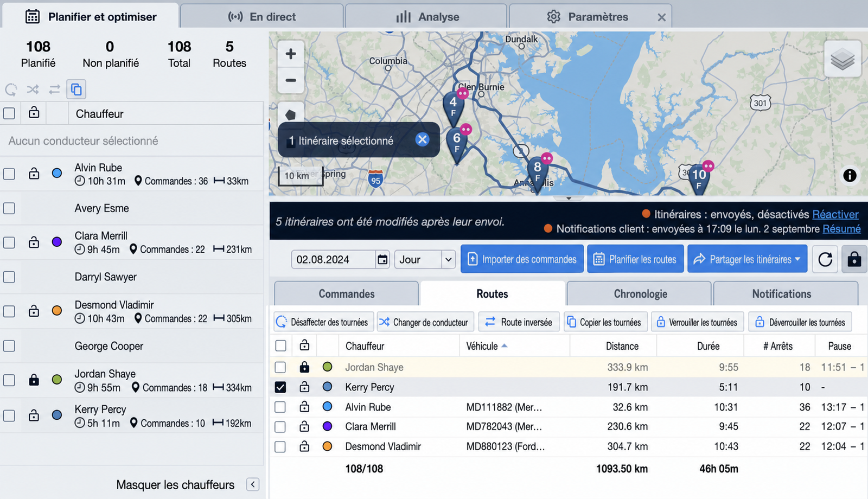
Task: Zoom out on the map
Action: click(291, 80)
